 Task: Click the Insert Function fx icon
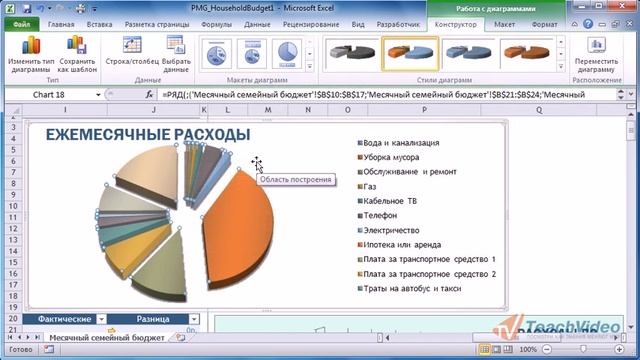149,95
